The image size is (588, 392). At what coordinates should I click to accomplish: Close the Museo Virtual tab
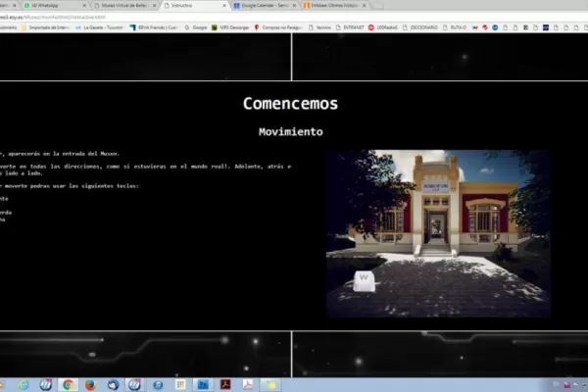pos(154,6)
